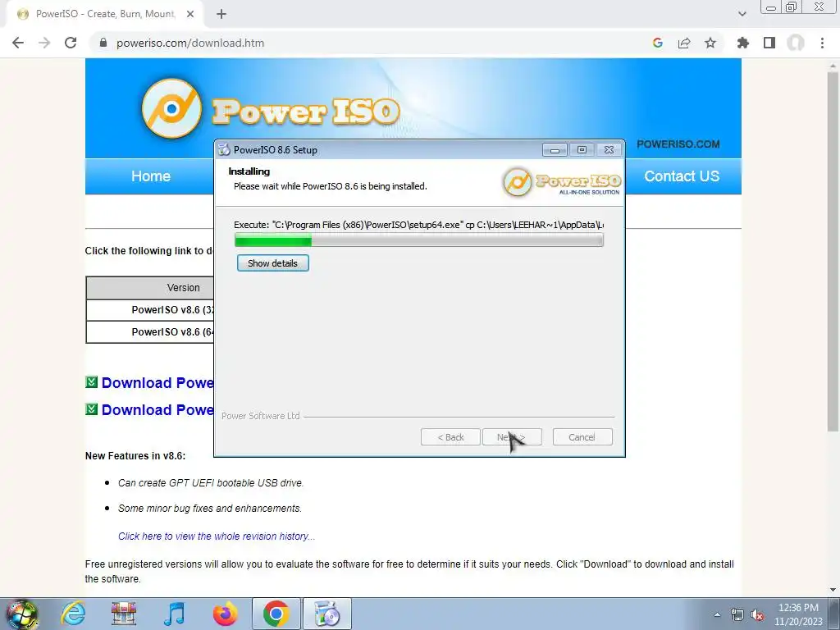Viewport: 840px width, 630px height.
Task: Toggle the Chrome side panel icon
Action: coord(769,43)
